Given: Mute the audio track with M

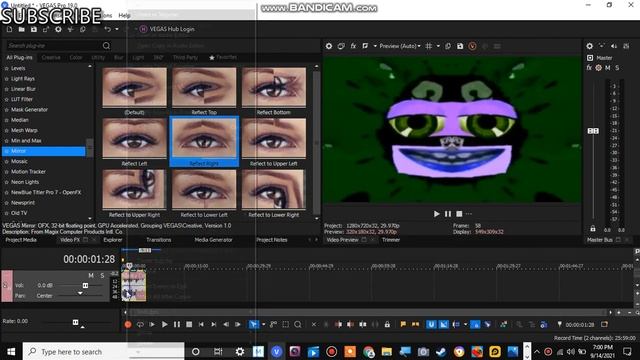Looking at the screenshot, I should point(91,276).
